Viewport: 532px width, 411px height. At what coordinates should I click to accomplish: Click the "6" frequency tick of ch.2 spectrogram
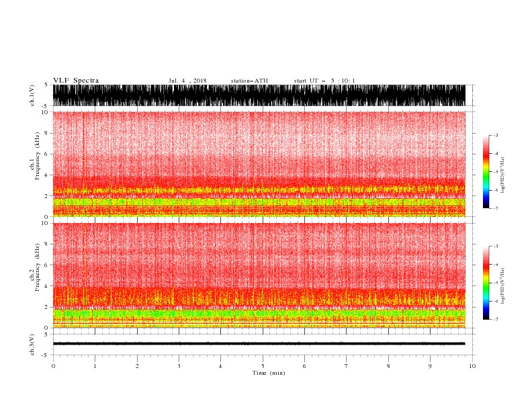pyautogui.click(x=46, y=265)
